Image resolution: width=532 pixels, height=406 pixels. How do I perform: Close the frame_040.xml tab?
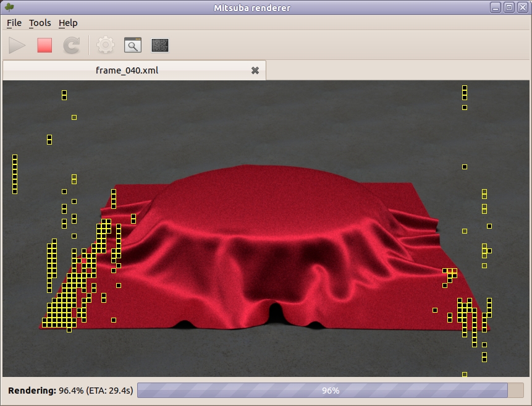255,70
